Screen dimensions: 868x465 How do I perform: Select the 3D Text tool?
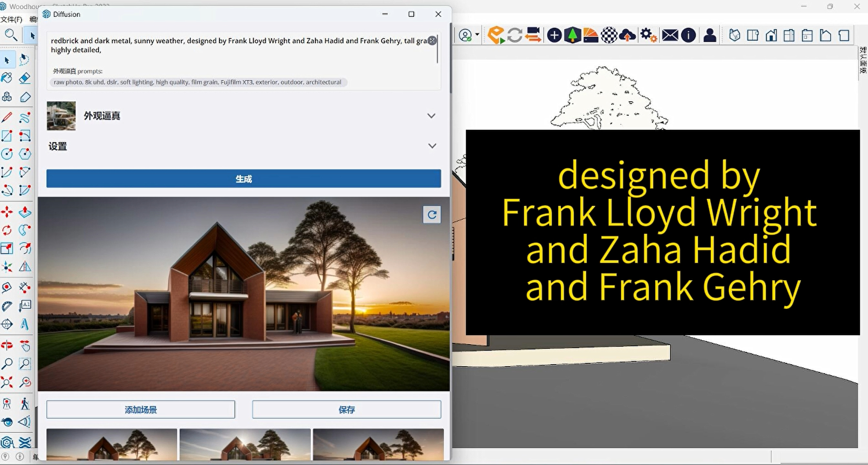click(25, 324)
